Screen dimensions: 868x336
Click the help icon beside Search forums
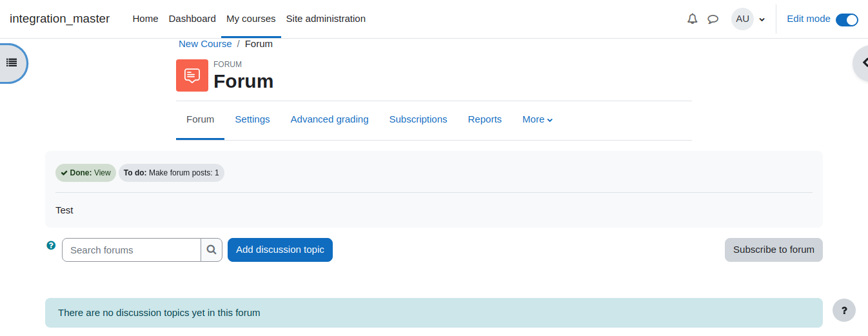[51, 245]
